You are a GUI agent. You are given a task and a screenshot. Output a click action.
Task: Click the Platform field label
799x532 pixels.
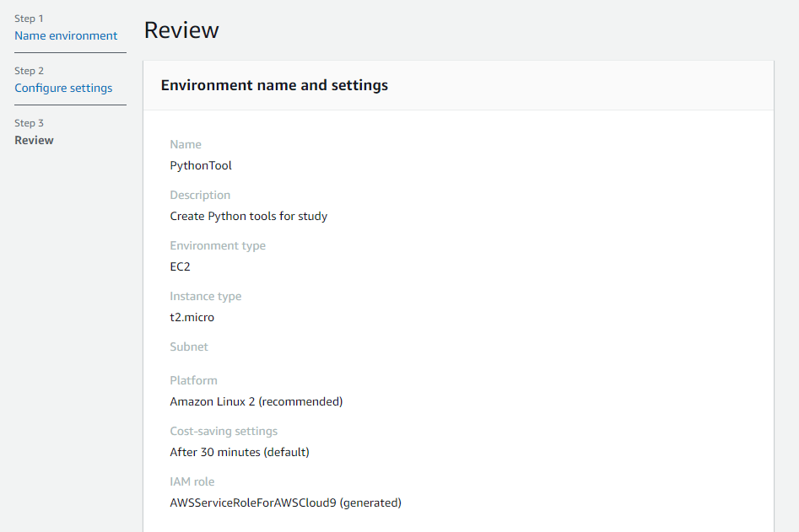(x=193, y=380)
